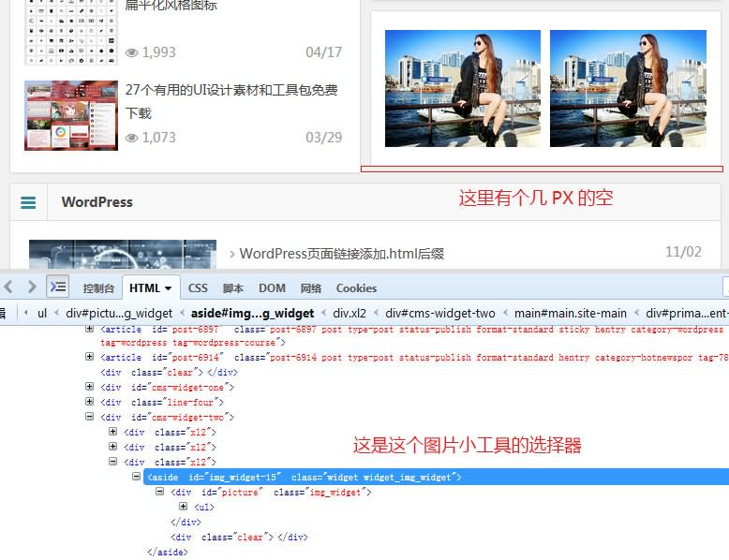Click the 03/29 date text
729x560 pixels.
click(323, 138)
